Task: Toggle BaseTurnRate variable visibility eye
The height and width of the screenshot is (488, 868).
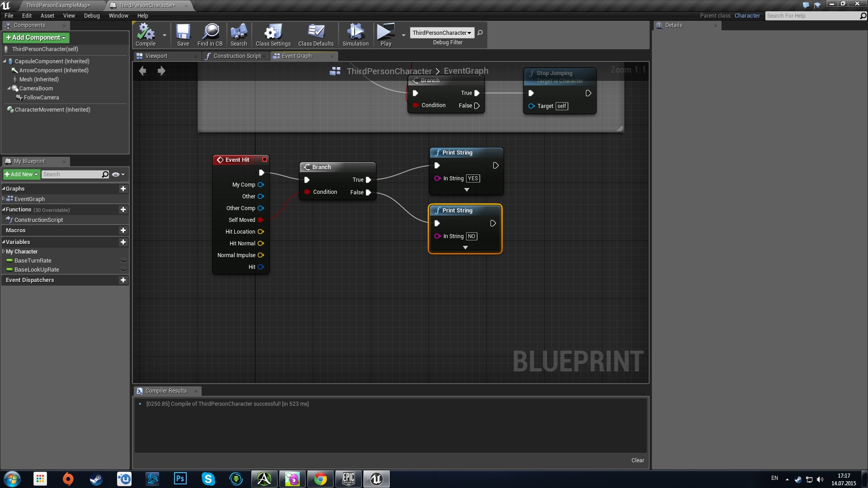Action: pyautogui.click(x=123, y=261)
